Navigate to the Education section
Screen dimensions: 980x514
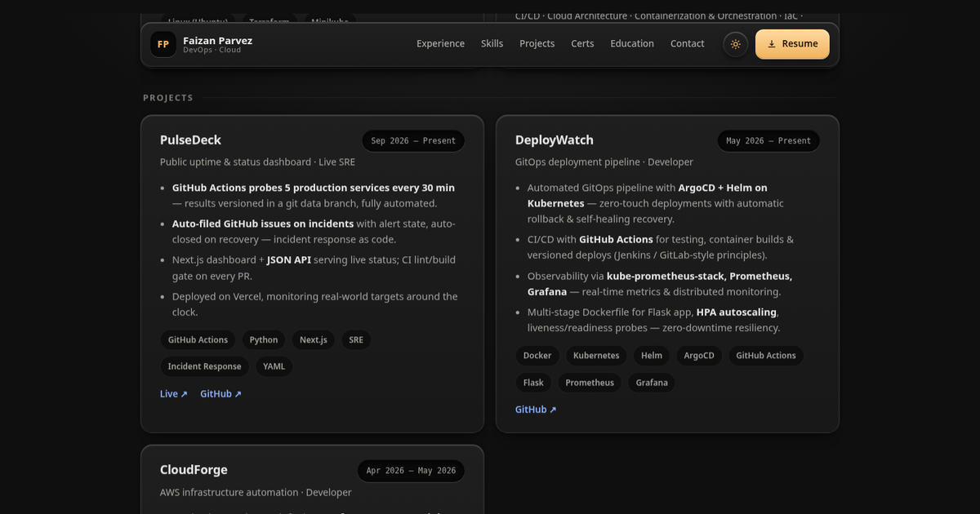632,44
